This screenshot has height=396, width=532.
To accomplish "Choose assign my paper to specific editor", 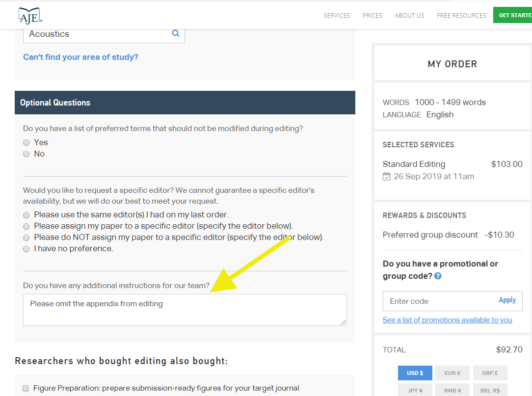I will [26, 226].
